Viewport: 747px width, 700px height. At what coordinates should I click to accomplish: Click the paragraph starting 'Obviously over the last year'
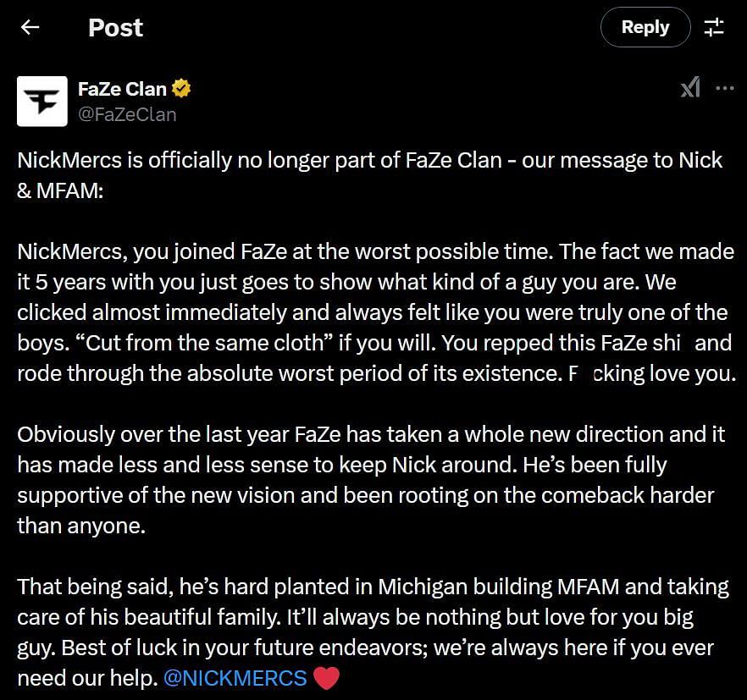click(x=371, y=480)
